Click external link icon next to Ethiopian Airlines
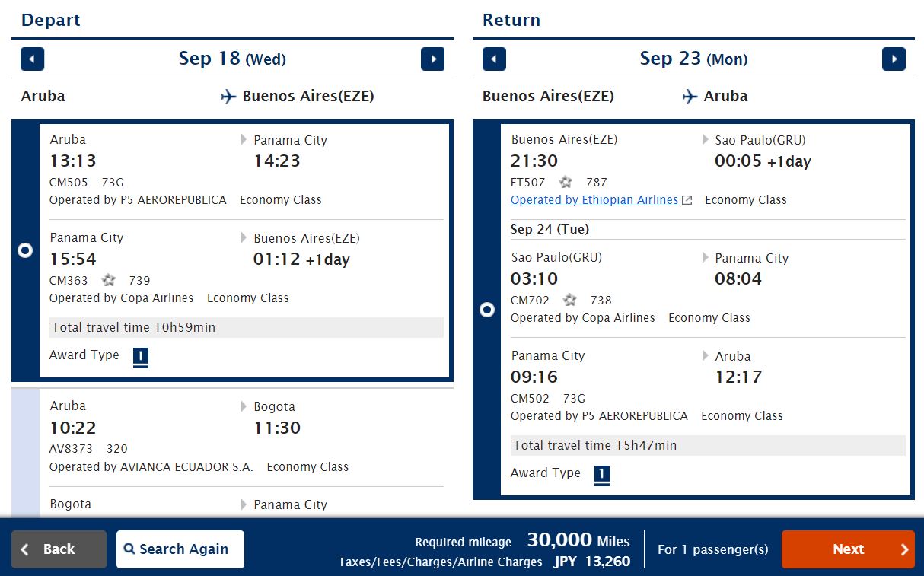The height and width of the screenshot is (576, 924). click(x=687, y=200)
